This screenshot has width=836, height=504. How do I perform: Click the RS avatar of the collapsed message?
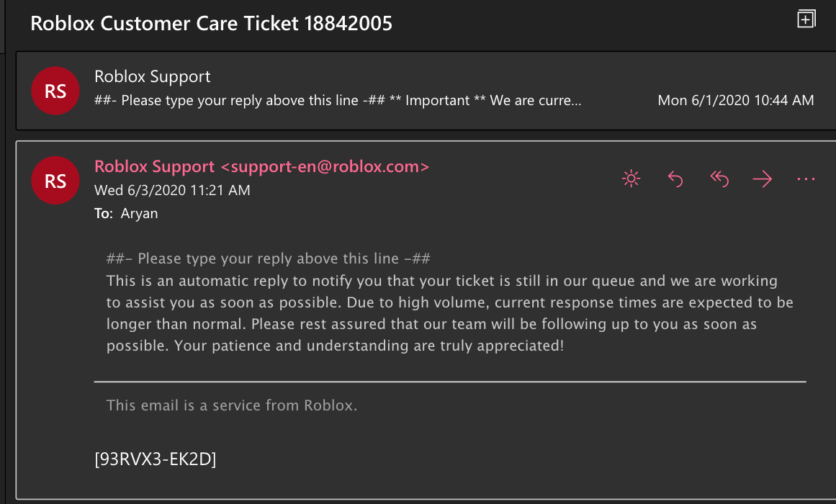point(55,91)
